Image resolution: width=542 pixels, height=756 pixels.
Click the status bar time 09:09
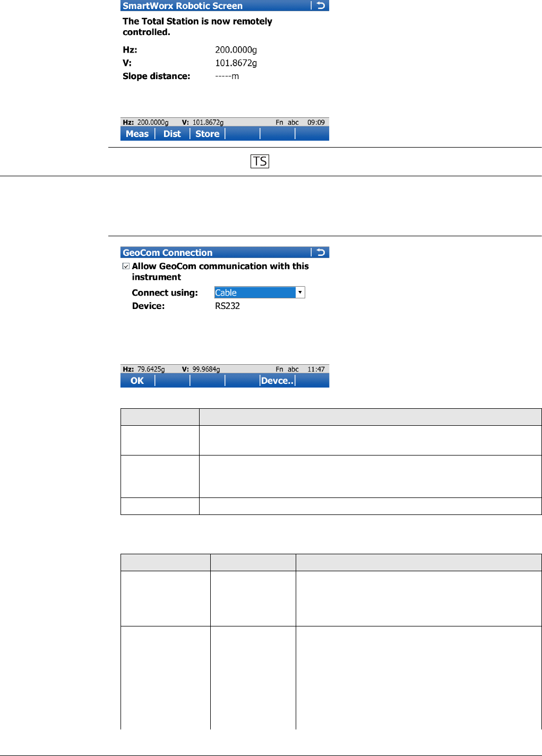pos(316,122)
